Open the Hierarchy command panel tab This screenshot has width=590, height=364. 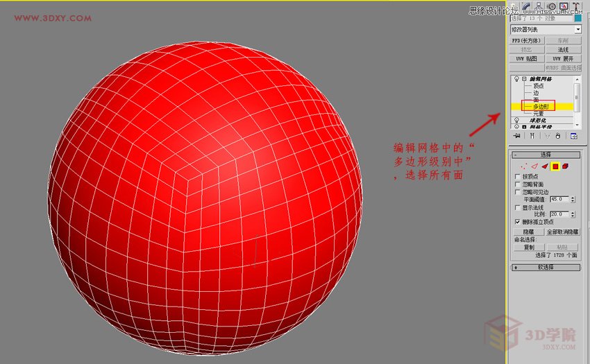point(539,6)
